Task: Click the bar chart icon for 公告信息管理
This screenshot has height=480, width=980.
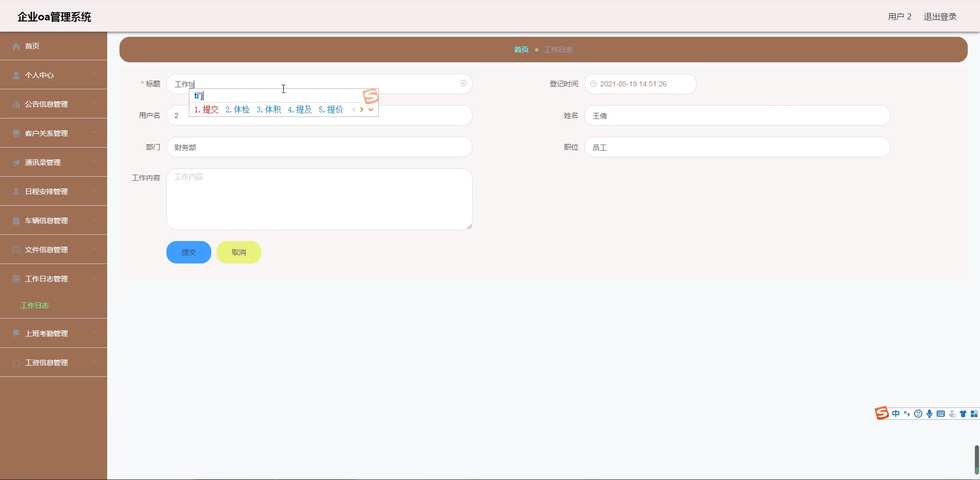Action: coord(16,105)
